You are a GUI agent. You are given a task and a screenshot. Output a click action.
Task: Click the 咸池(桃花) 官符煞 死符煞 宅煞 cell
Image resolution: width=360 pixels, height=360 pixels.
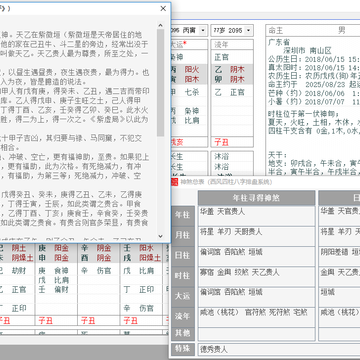[x=256, y=316]
